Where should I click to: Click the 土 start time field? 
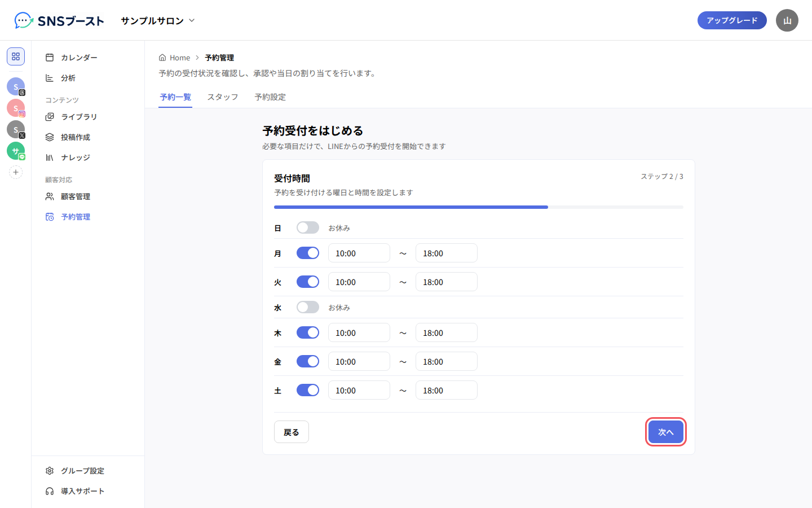(x=359, y=390)
